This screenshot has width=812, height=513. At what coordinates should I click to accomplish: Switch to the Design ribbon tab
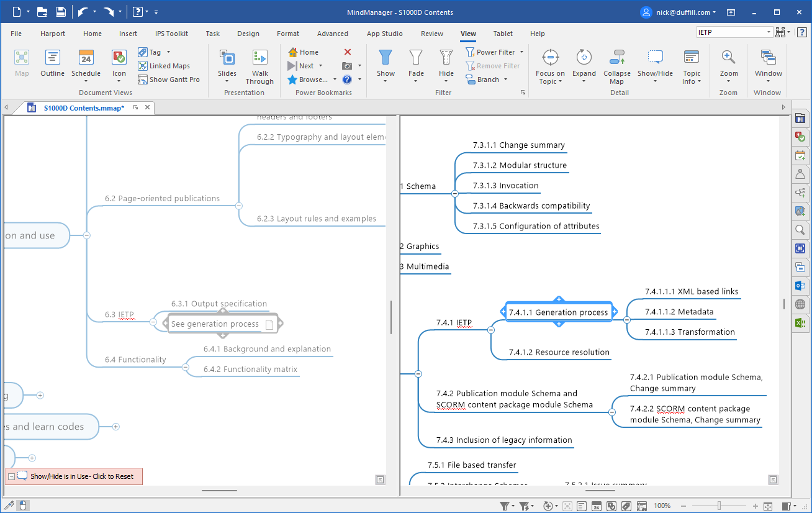coord(248,34)
